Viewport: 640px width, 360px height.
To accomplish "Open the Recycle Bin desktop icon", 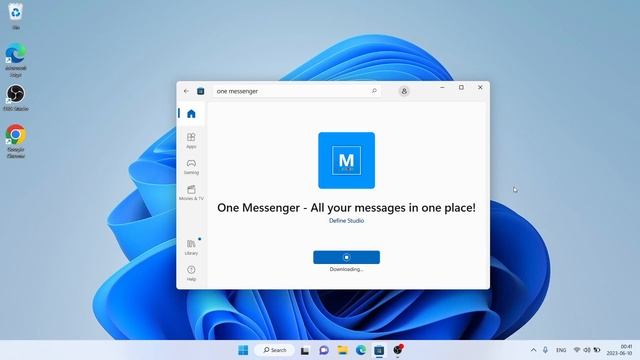I will 16,16.
